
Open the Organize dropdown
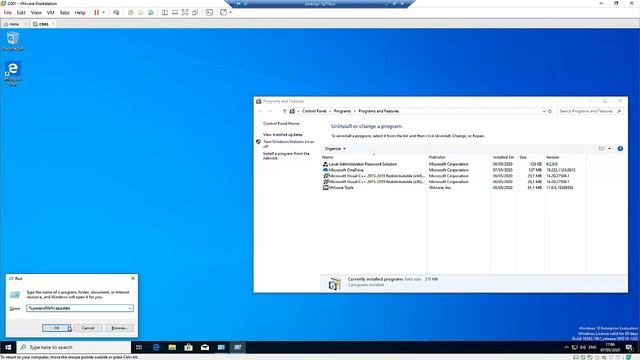point(335,149)
